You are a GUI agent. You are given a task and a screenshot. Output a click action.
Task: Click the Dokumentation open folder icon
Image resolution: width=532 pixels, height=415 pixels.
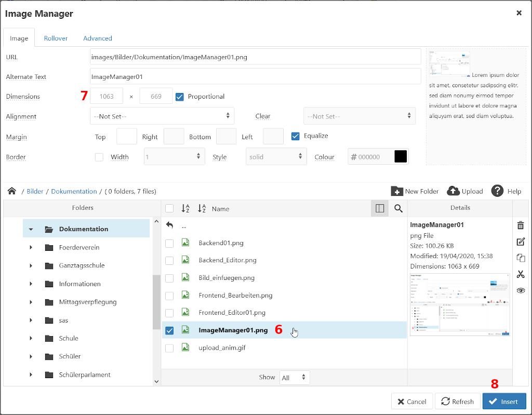click(x=49, y=230)
